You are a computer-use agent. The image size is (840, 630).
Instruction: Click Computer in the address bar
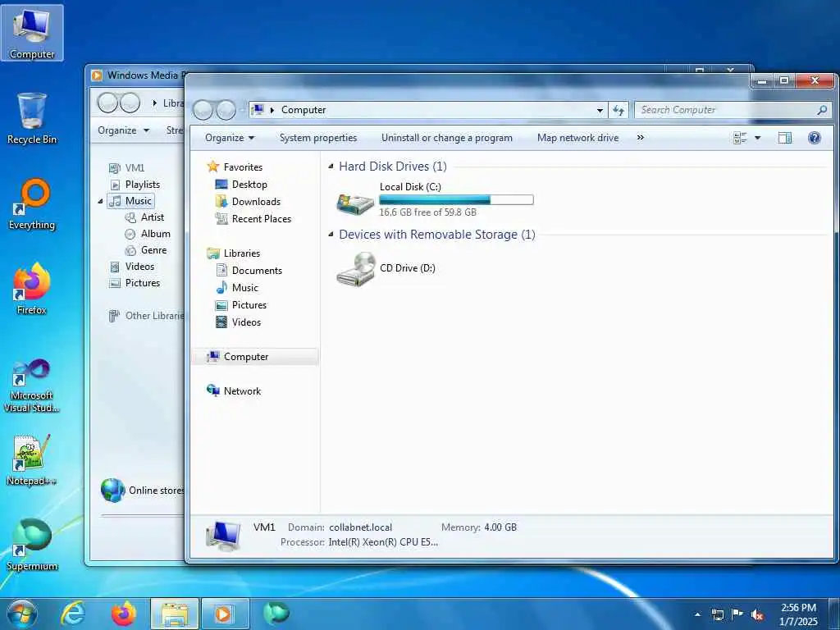coord(304,110)
